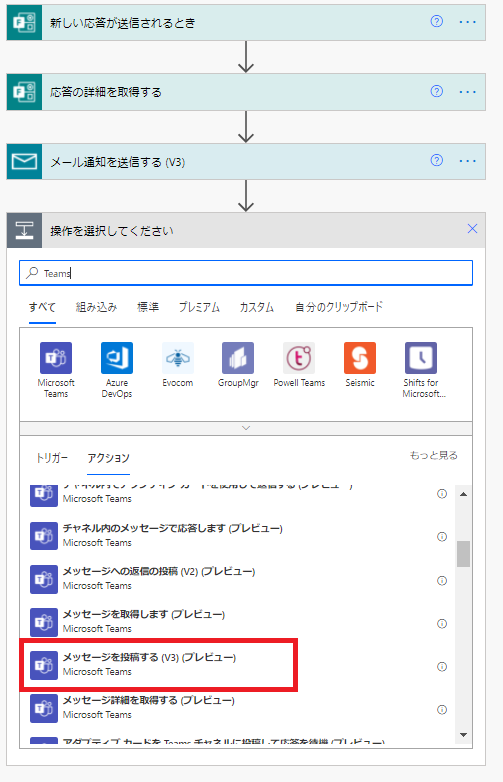Screen dimensions: 503x782
Task: Open help for メール通知を送信する (V3) step
Action: [436, 160]
